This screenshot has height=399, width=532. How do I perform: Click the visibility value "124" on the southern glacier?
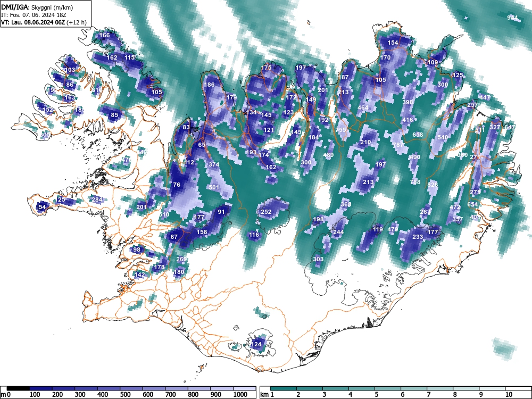coord(256,344)
